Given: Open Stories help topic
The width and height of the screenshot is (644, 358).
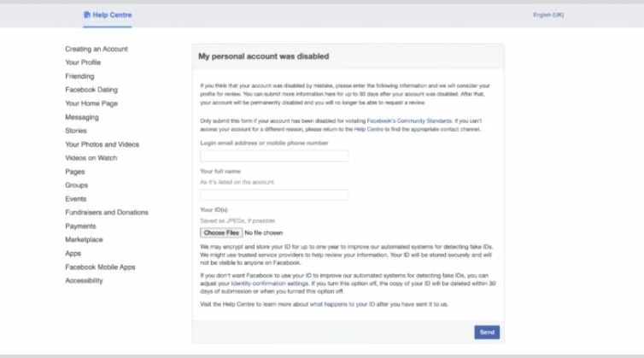Looking at the screenshot, I should (x=76, y=131).
